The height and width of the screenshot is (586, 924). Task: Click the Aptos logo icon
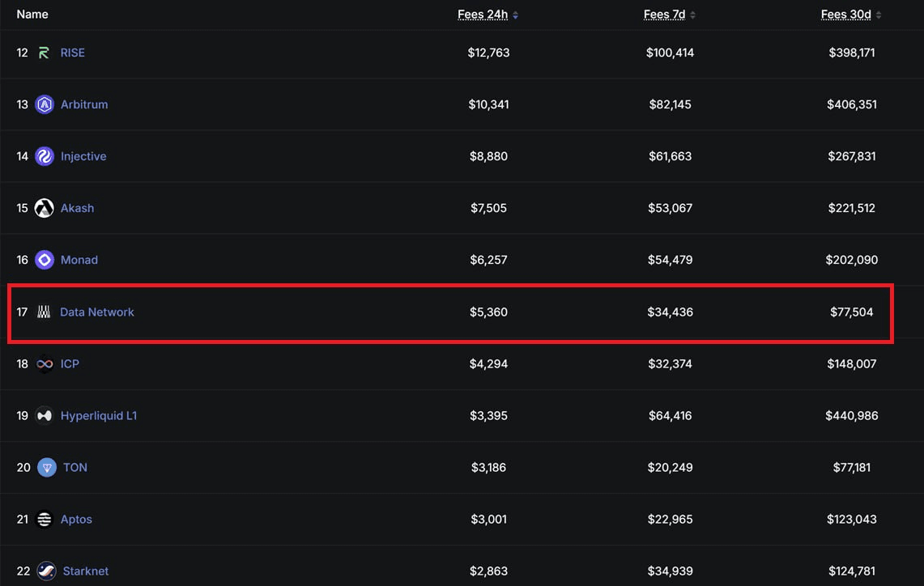click(45, 520)
